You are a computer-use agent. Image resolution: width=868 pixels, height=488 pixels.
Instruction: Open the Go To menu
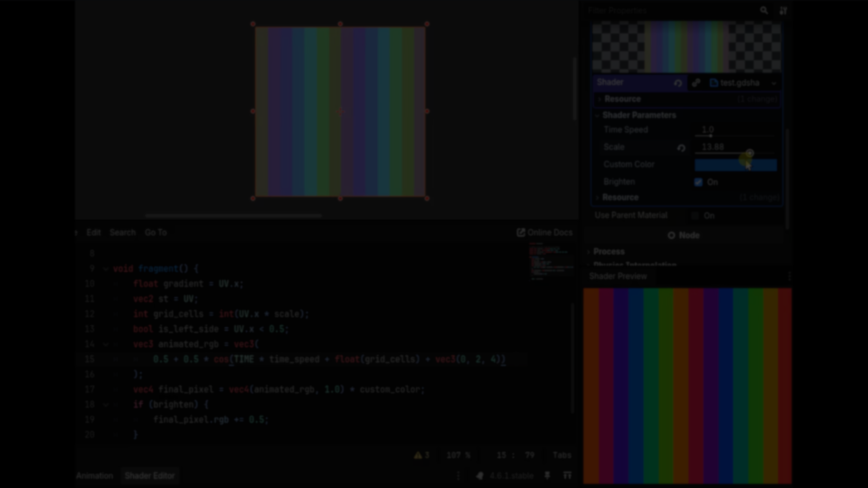(156, 232)
